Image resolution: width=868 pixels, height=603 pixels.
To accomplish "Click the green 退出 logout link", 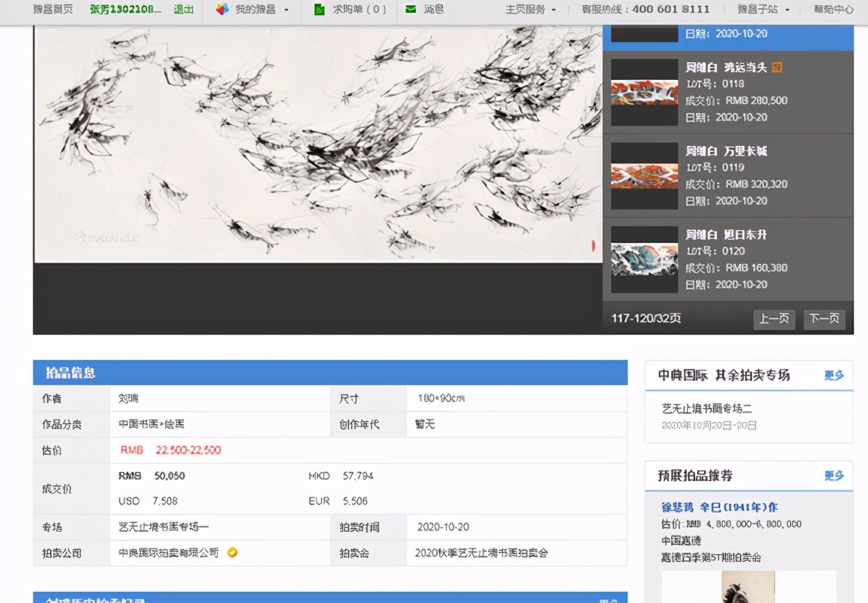I will tap(183, 10).
